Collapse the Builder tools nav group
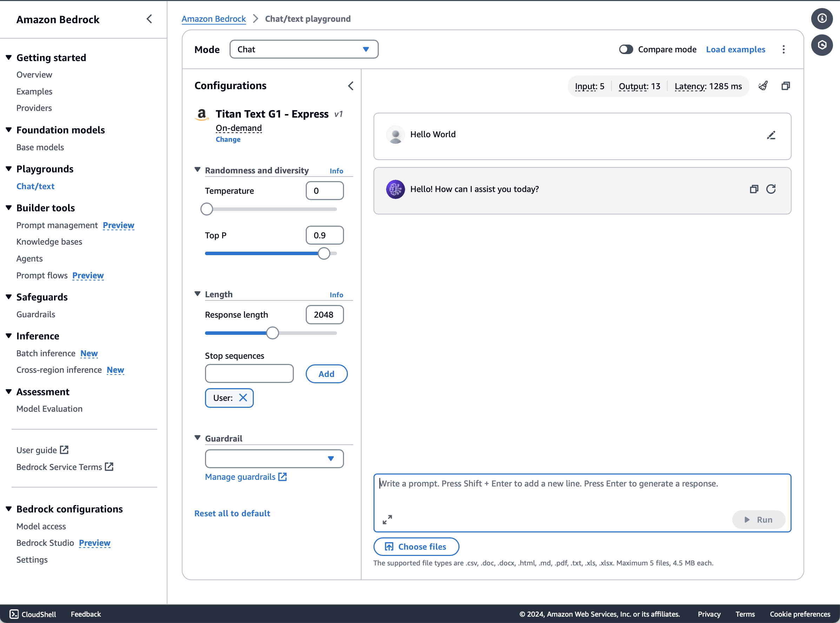Image resolution: width=840 pixels, height=623 pixels. click(9, 208)
